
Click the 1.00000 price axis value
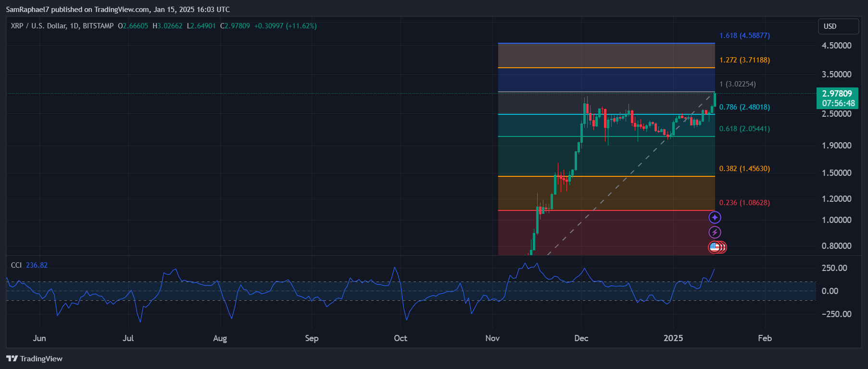(836, 220)
